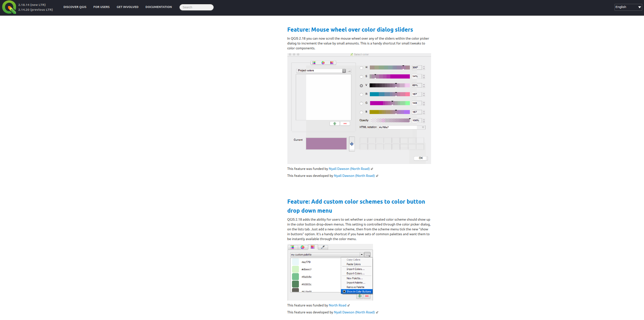Image resolution: width=644 pixels, height=320 pixels.
Task: Click scheme menu button right of Project colors combo
Action: [349, 71]
